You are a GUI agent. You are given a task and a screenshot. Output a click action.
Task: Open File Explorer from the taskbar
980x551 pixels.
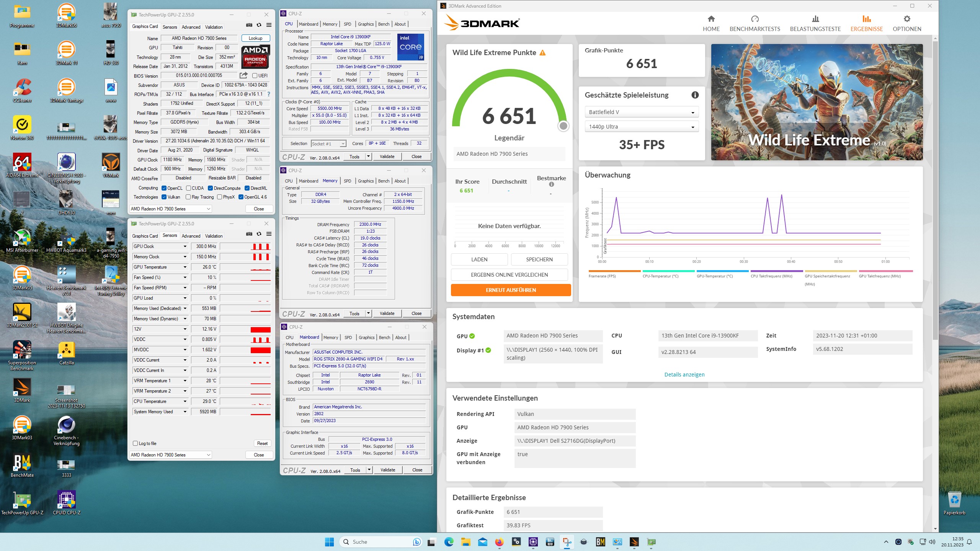pos(465,542)
